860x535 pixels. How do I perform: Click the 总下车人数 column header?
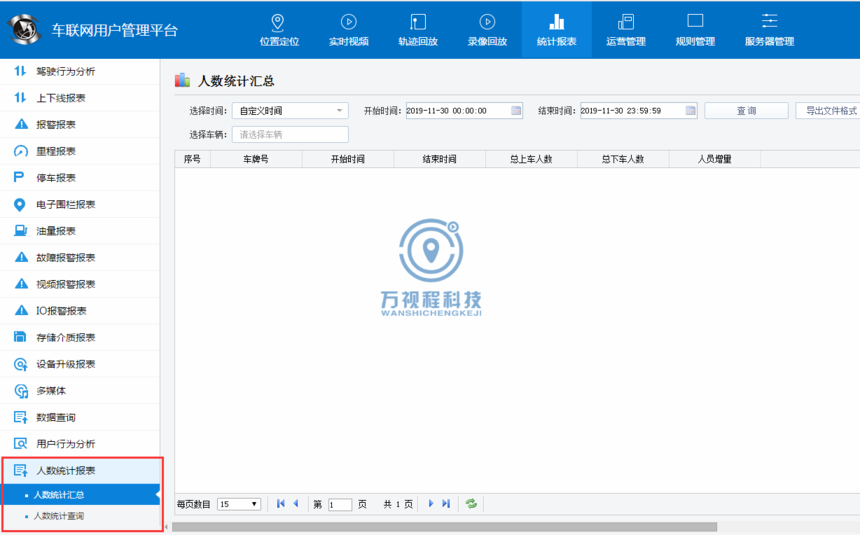623,159
